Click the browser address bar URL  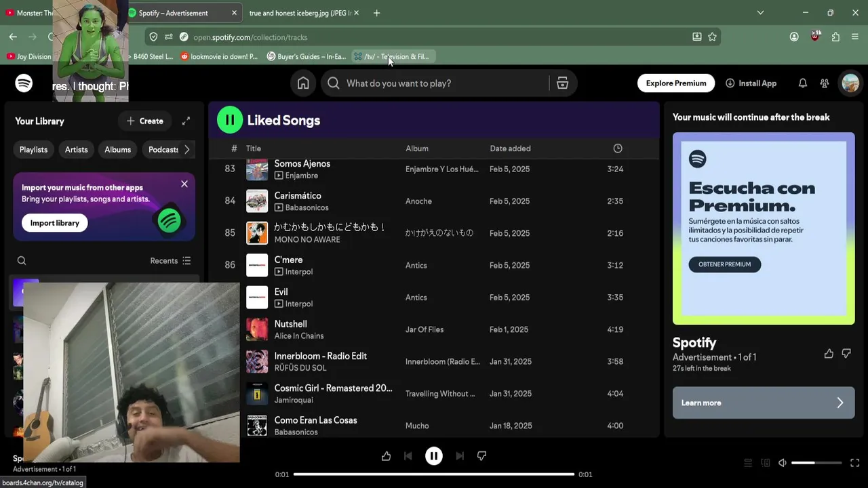(x=250, y=37)
